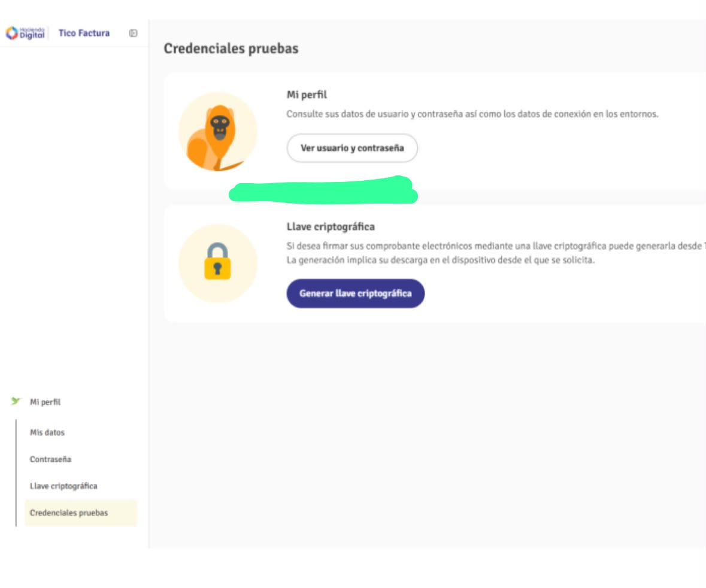Click the Consulte sus datos description text
The image size is (706, 588).
click(x=472, y=114)
